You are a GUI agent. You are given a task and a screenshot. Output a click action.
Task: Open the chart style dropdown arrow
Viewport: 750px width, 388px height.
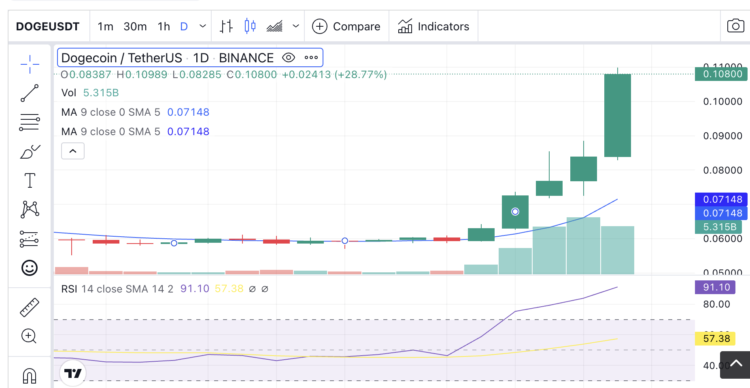point(296,26)
